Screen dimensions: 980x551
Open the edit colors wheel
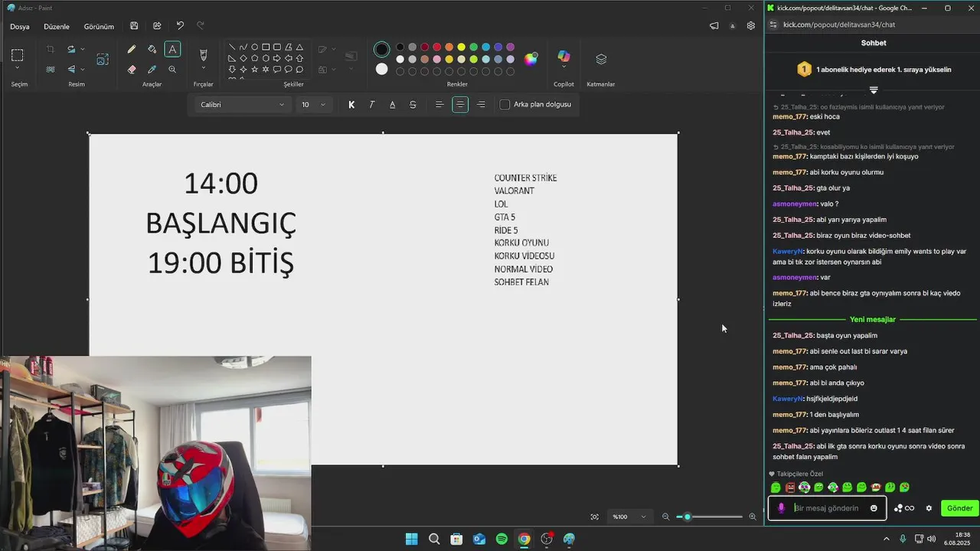[531, 59]
